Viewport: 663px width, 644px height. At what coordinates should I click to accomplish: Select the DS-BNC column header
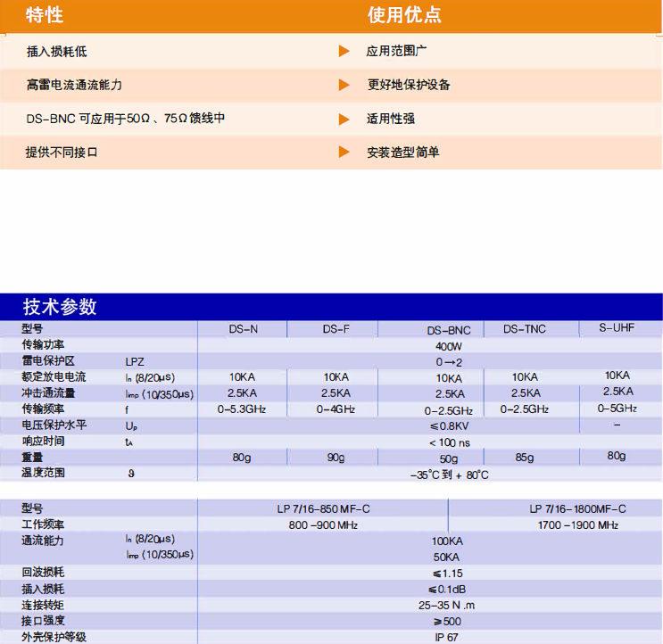449,330
